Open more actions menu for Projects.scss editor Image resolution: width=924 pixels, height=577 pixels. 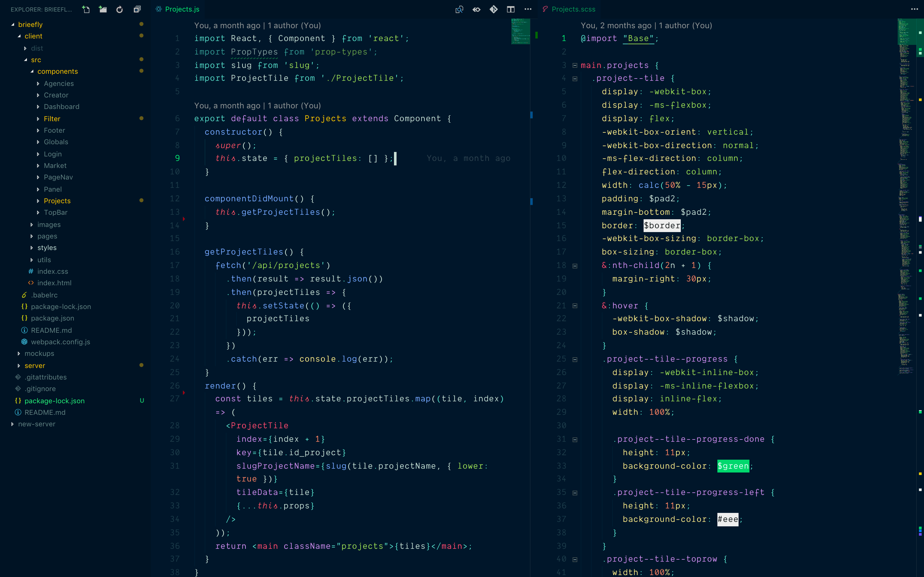914,9
